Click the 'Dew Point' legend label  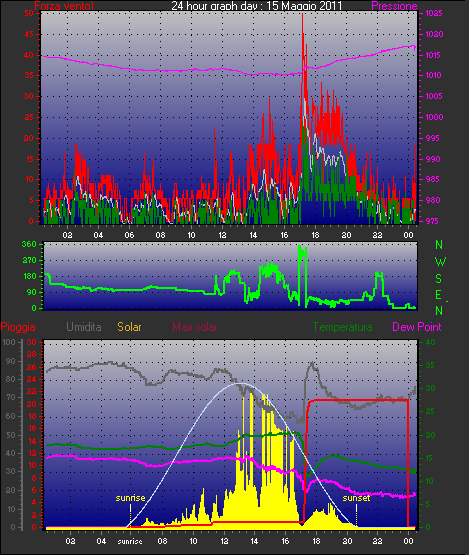coord(417,327)
